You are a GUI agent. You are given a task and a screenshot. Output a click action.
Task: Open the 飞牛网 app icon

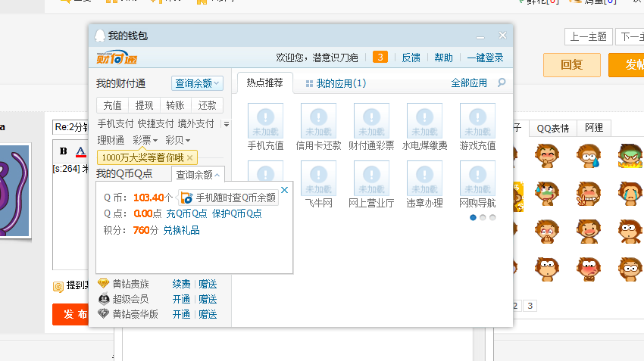pyautogui.click(x=318, y=178)
